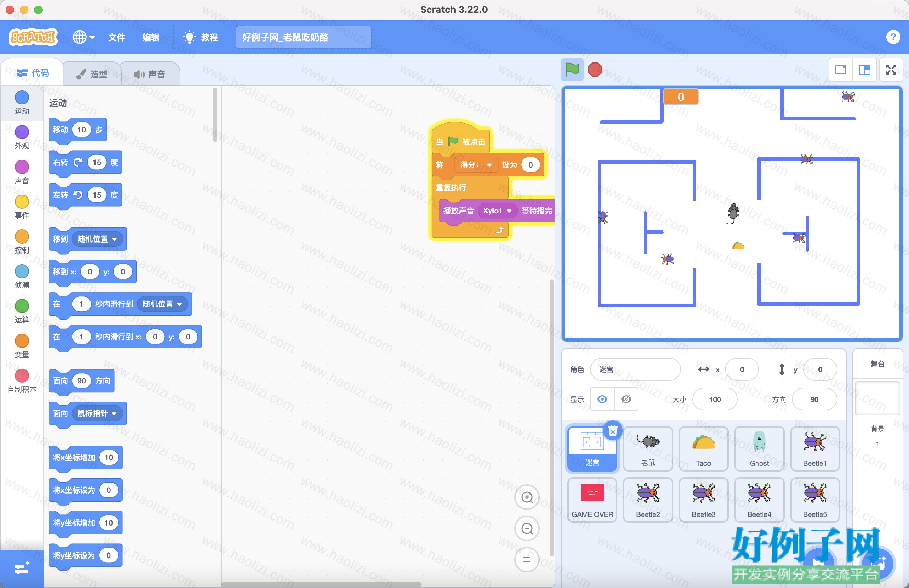
Task: Click the Scratch logo
Action: pos(33,37)
